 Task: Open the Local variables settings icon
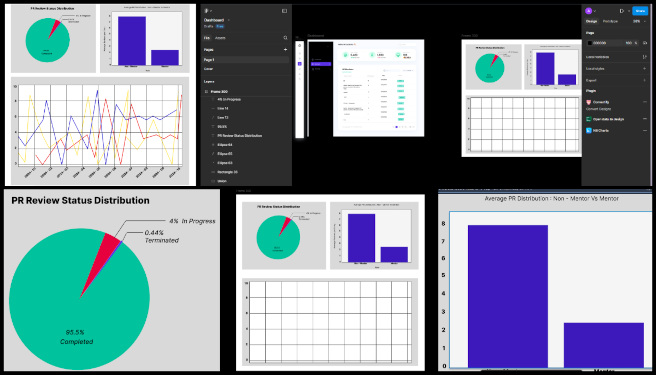pos(644,57)
